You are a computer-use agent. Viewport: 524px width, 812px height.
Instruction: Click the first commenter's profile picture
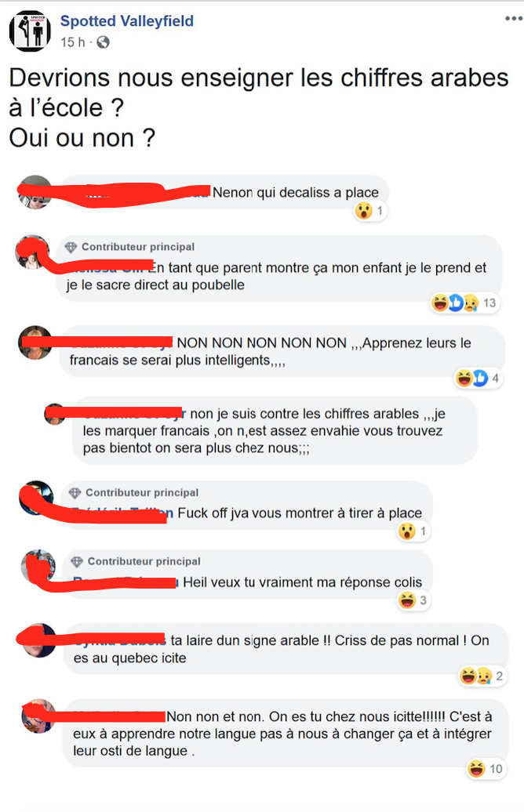coord(35,192)
